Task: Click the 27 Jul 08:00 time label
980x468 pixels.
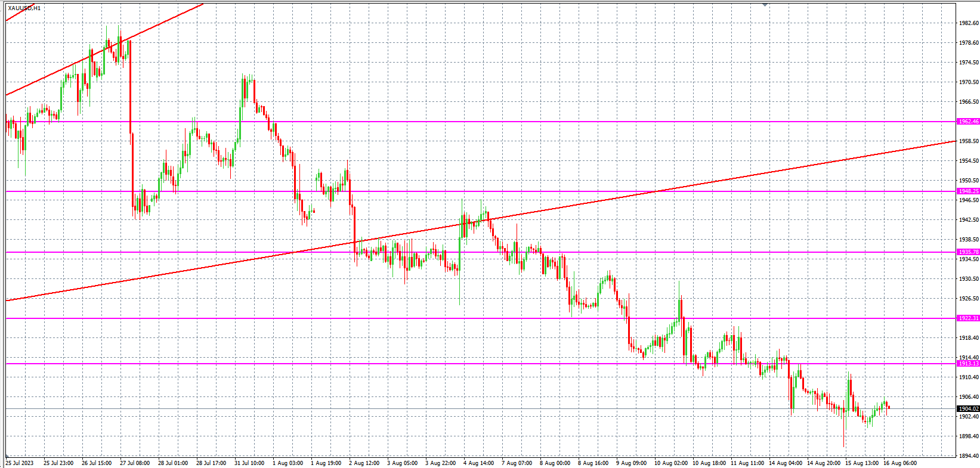Action: coord(135,463)
